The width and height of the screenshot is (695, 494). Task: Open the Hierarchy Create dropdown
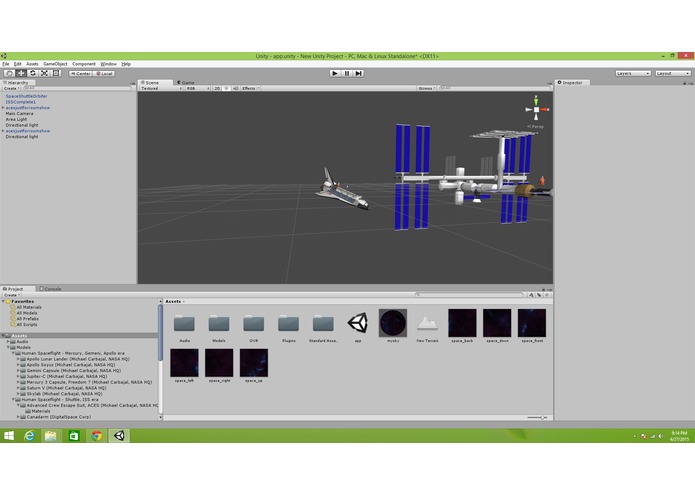pos(12,88)
